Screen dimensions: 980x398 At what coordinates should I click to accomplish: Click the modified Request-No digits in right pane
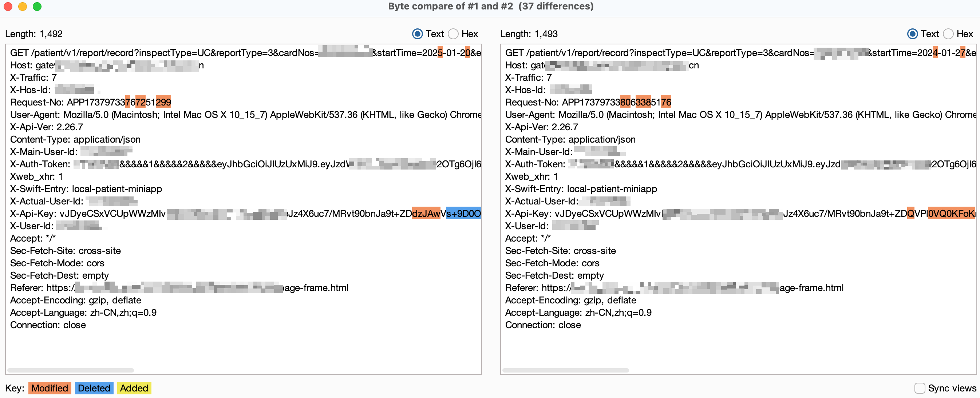[x=643, y=102]
